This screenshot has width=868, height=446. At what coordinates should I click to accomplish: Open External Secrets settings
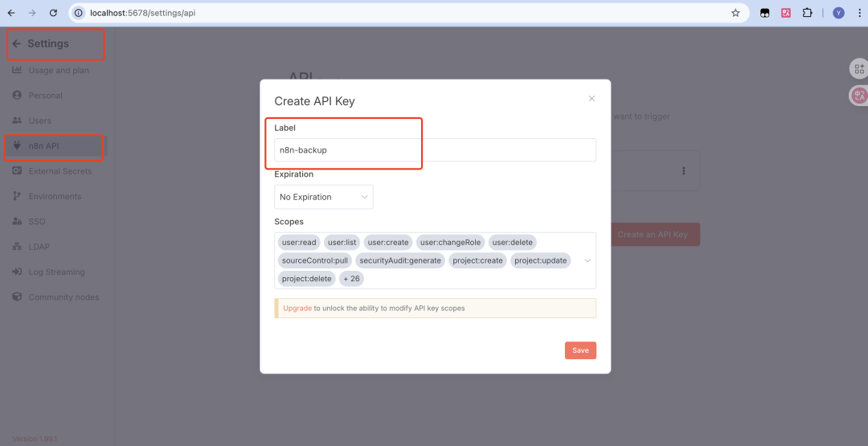(60, 171)
